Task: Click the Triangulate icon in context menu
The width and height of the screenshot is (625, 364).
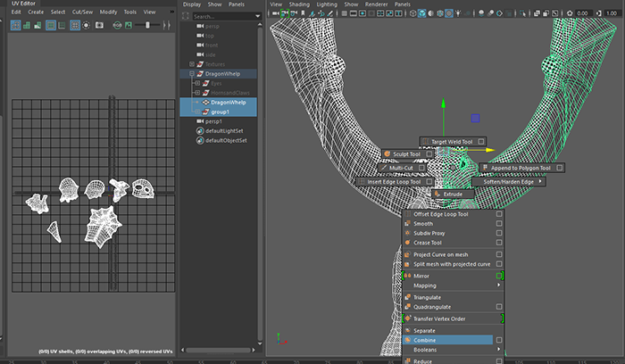Action: click(x=408, y=297)
